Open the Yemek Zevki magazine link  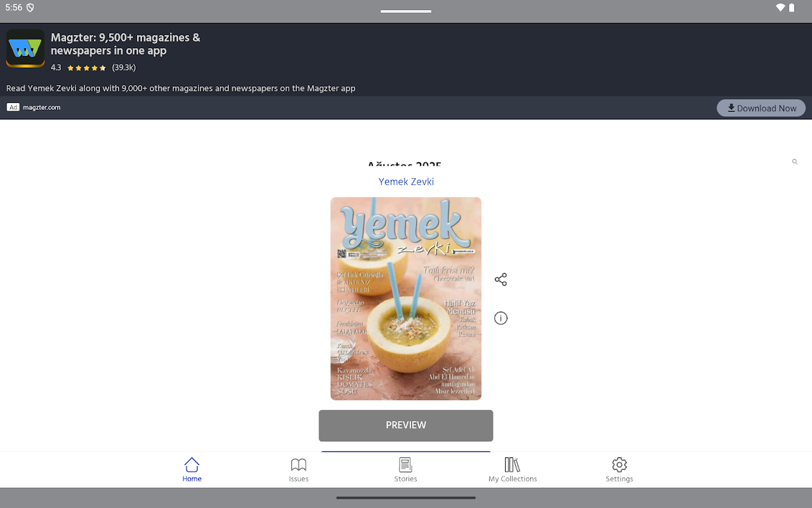[x=406, y=182]
